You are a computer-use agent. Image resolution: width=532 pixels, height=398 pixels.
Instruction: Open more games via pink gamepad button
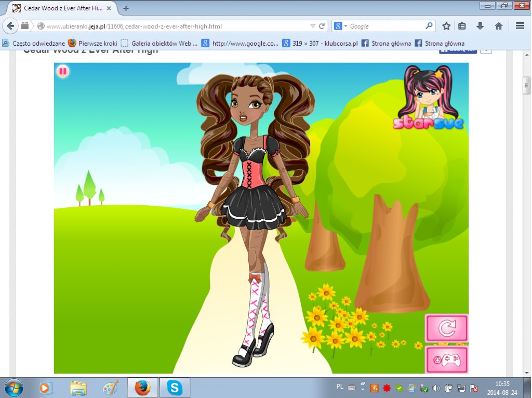(x=446, y=360)
